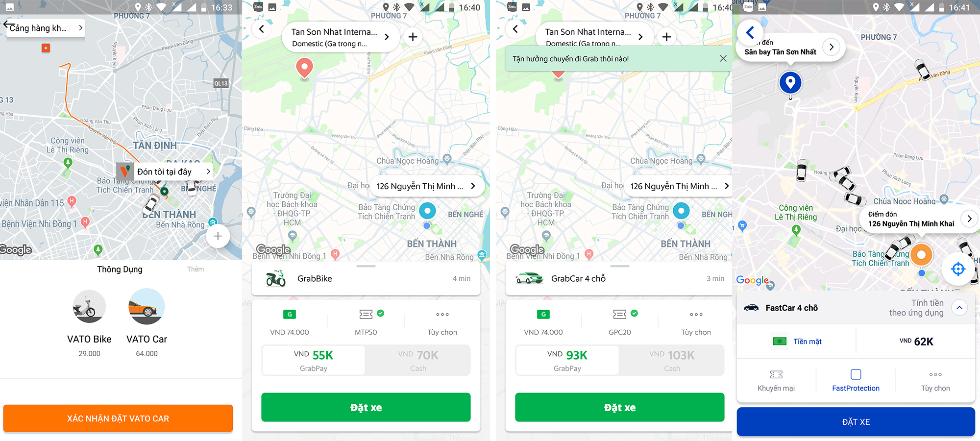Open Khuyến mại promotions ticket icon
980x441 pixels.
[776, 374]
